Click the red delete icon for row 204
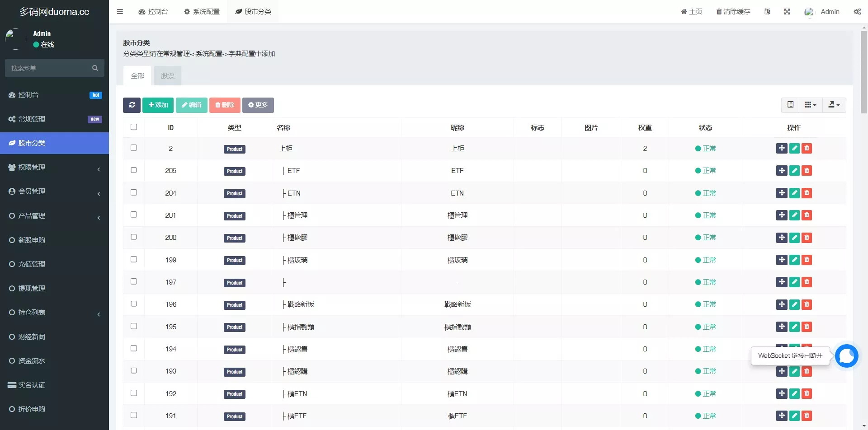The height and width of the screenshot is (430, 868). 807,193
